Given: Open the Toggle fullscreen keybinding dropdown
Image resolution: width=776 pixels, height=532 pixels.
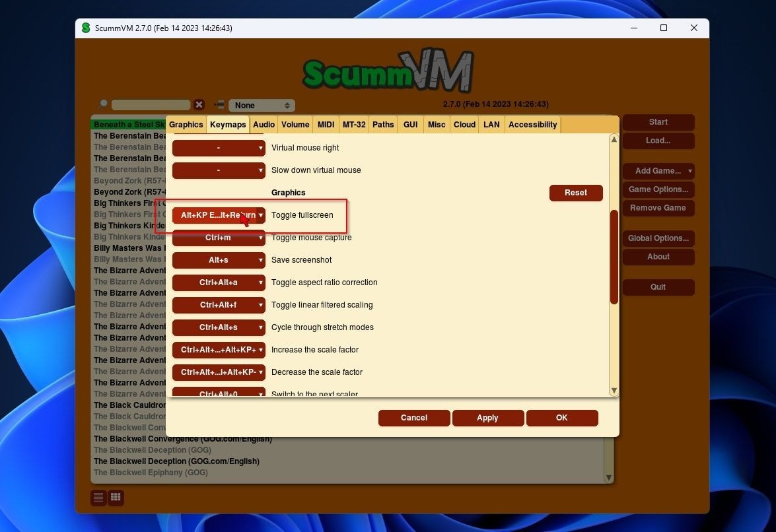Looking at the screenshot, I should click(219, 215).
